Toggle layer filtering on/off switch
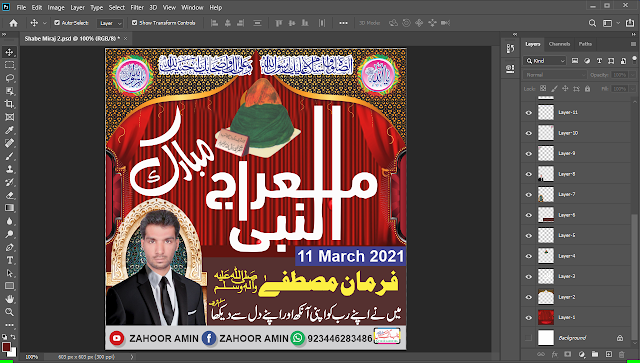The width and height of the screenshot is (640, 363). (x=633, y=61)
